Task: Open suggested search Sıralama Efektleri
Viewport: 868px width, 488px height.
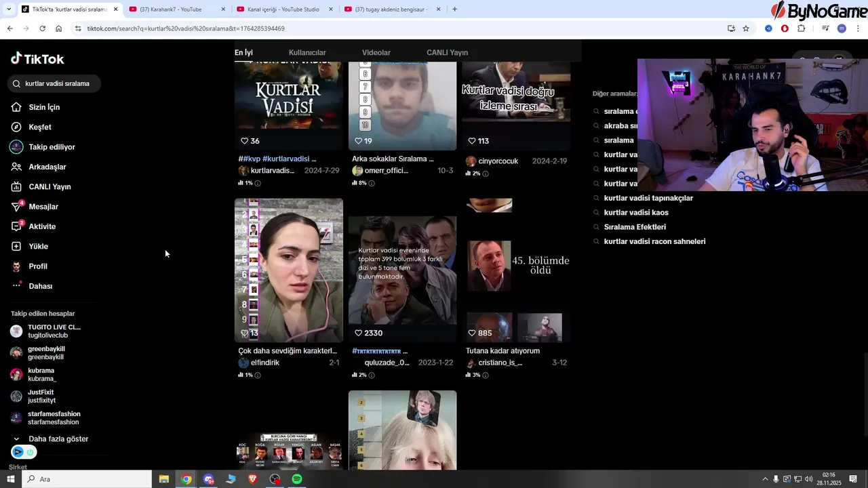Action: pos(635,227)
